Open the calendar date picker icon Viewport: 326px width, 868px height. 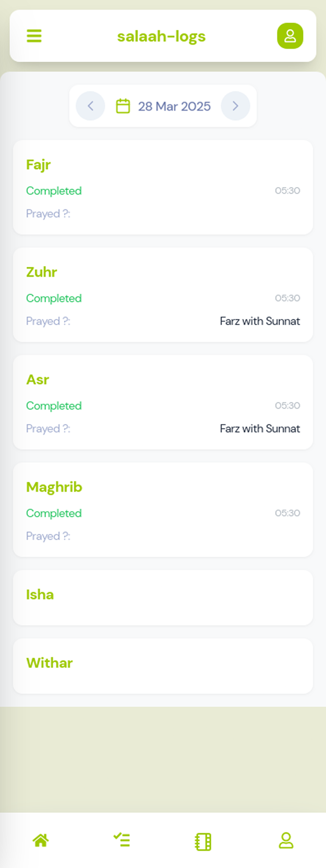point(123,106)
